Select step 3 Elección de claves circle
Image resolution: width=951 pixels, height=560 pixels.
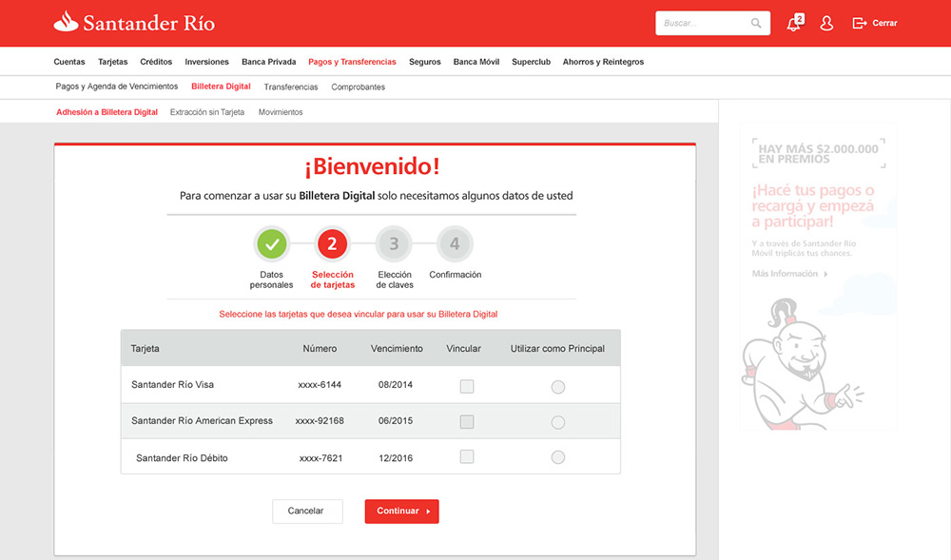point(394,244)
